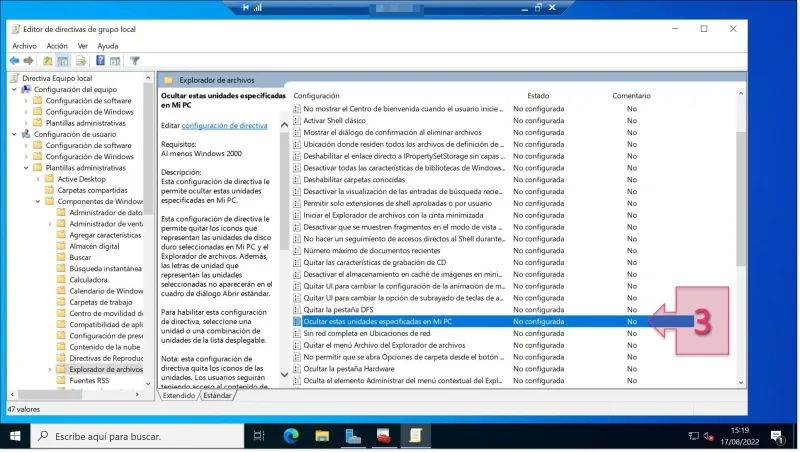Collapse the Configuración del equipo node
This screenshot has height=452, width=800.
pyautogui.click(x=14, y=89)
